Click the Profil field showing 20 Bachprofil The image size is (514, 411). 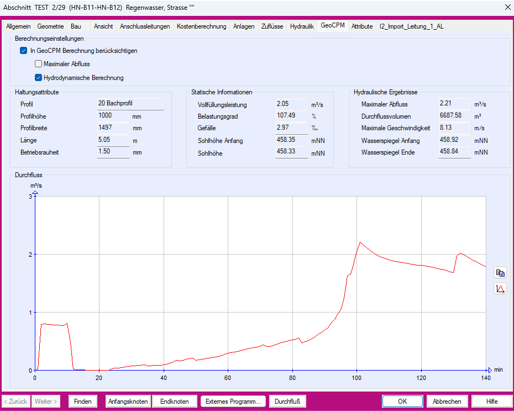pyautogui.click(x=130, y=104)
